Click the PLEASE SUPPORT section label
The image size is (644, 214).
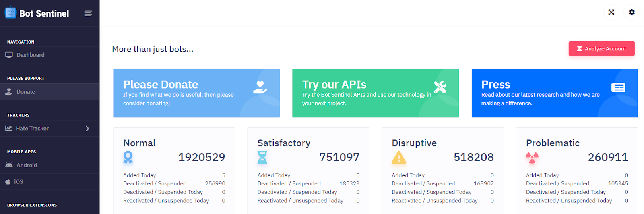pos(26,78)
